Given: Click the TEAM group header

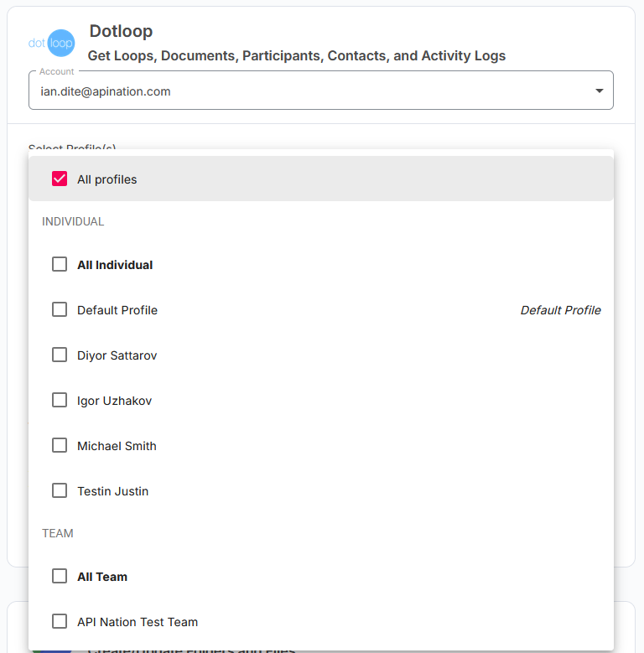Looking at the screenshot, I should 58,533.
